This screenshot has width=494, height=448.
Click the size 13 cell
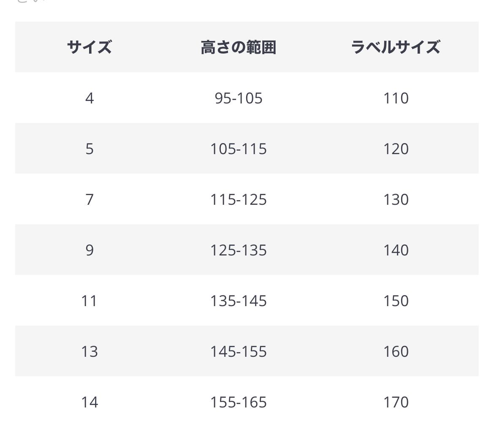click(x=90, y=351)
